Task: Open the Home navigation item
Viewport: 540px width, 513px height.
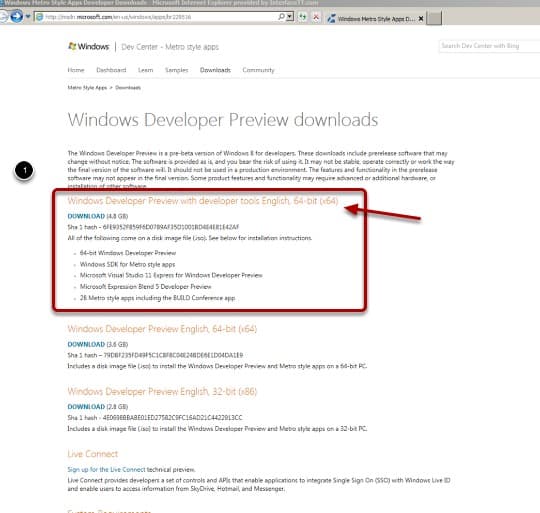Action: pyautogui.click(x=76, y=70)
